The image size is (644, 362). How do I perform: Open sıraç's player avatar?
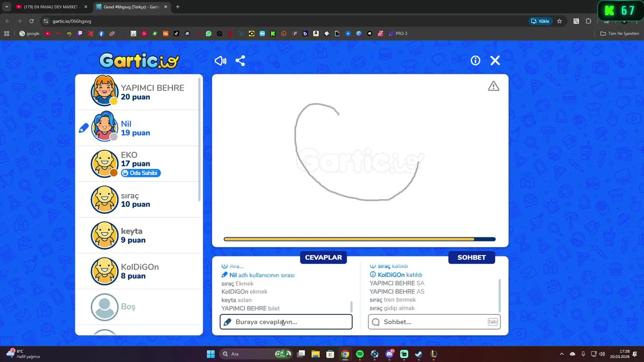point(105,200)
